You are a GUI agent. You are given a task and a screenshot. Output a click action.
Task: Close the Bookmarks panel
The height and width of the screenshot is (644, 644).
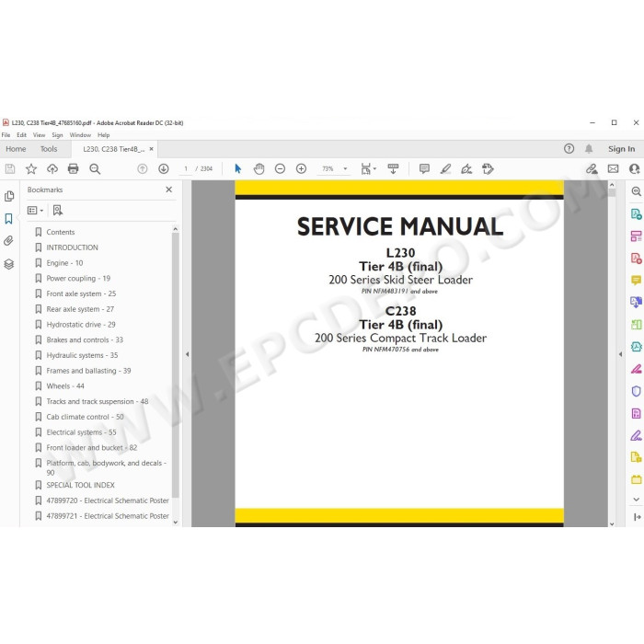(x=168, y=190)
